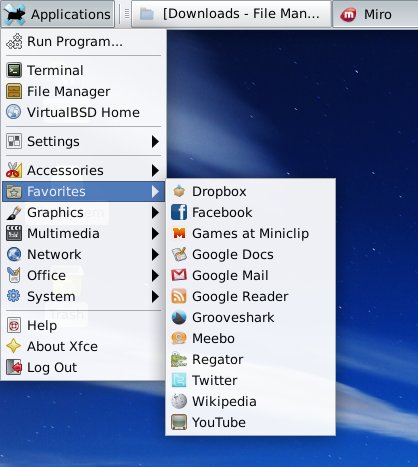Click the About Xfce star icon
The width and height of the screenshot is (418, 467).
pyautogui.click(x=14, y=346)
